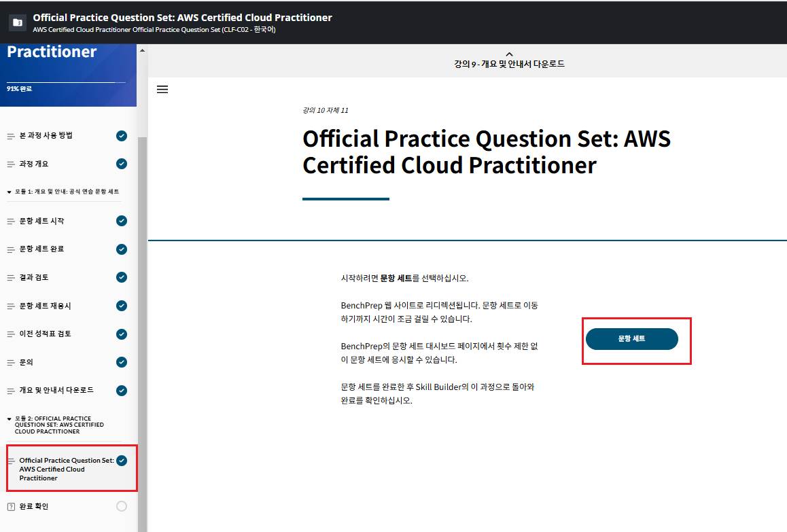Click the lesson icon beside 개요 및 안내서 다운로드
Viewport: 787px width, 532px height.
coord(11,391)
